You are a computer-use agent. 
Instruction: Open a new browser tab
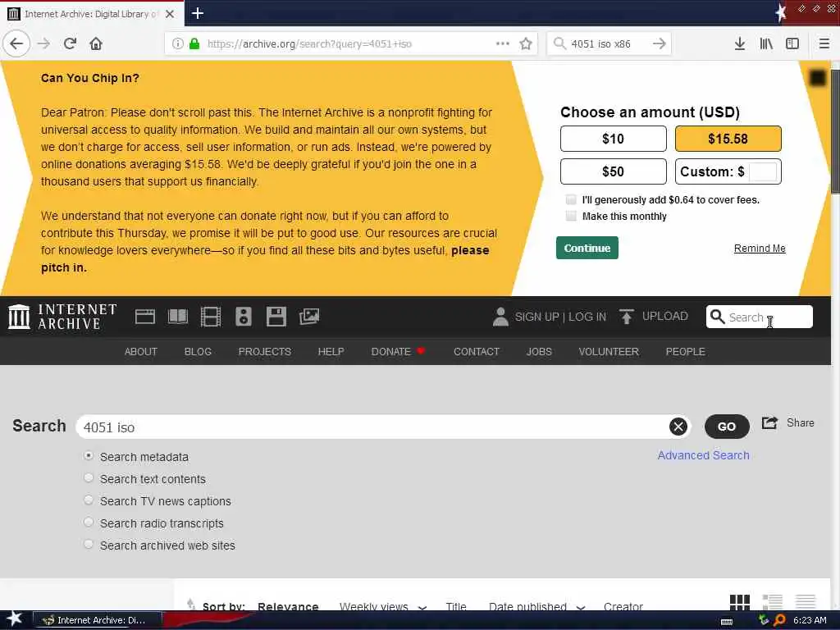198,13
